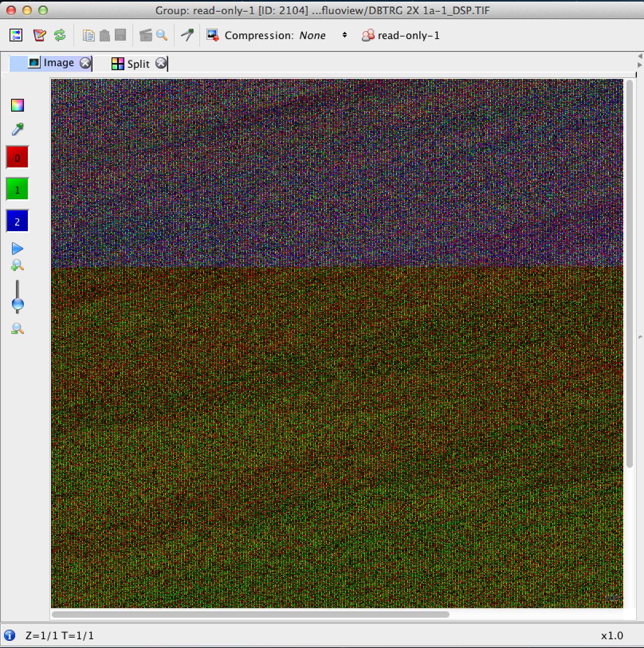Screen dimensions: 644x648
Task: Open the color model icon in sidebar
Action: pos(18,105)
